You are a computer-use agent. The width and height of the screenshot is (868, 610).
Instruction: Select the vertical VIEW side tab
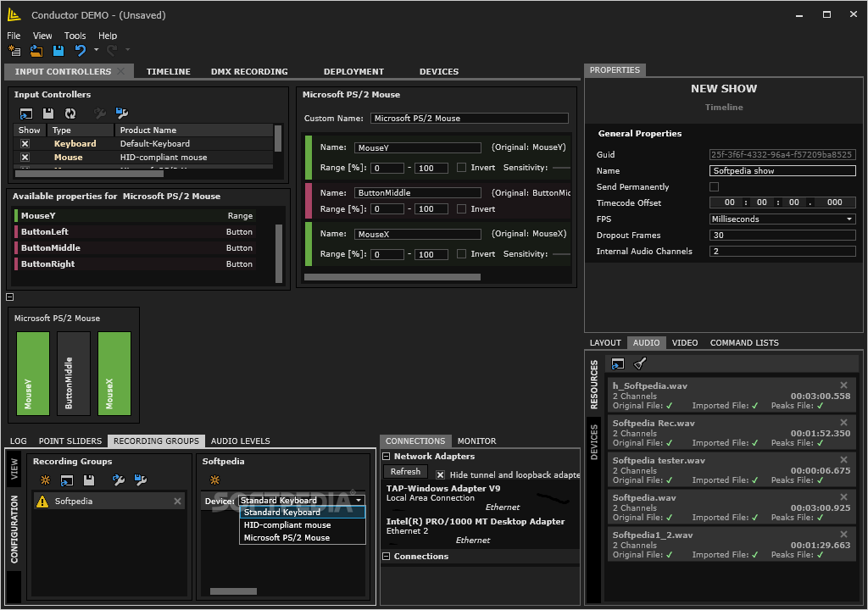pyautogui.click(x=14, y=469)
